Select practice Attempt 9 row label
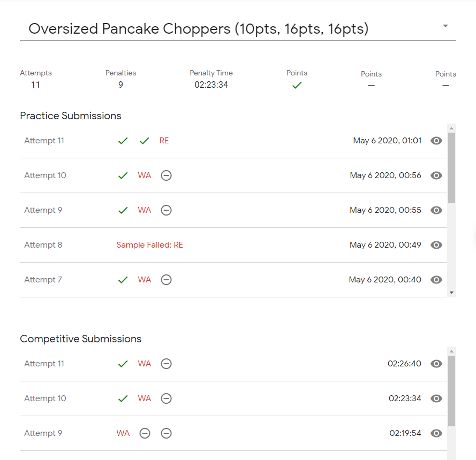Viewport: 476px width, 460px height. pyautogui.click(x=43, y=210)
